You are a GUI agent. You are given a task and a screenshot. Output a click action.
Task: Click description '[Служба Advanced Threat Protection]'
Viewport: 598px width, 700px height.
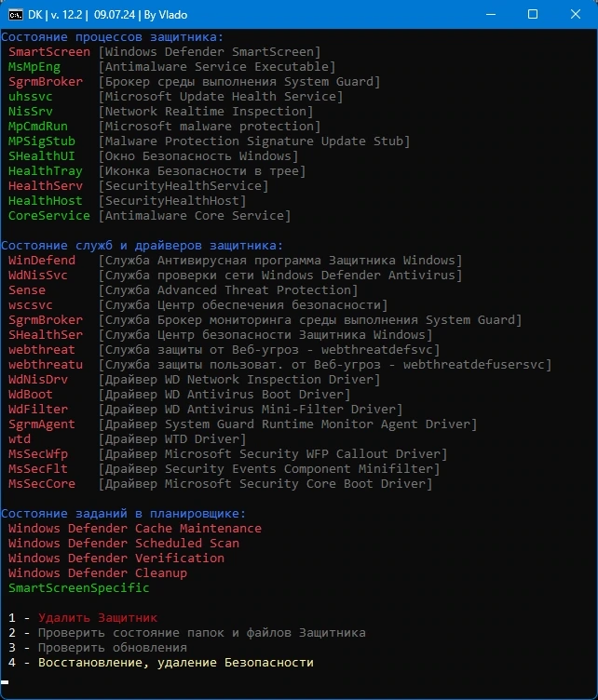228,290
